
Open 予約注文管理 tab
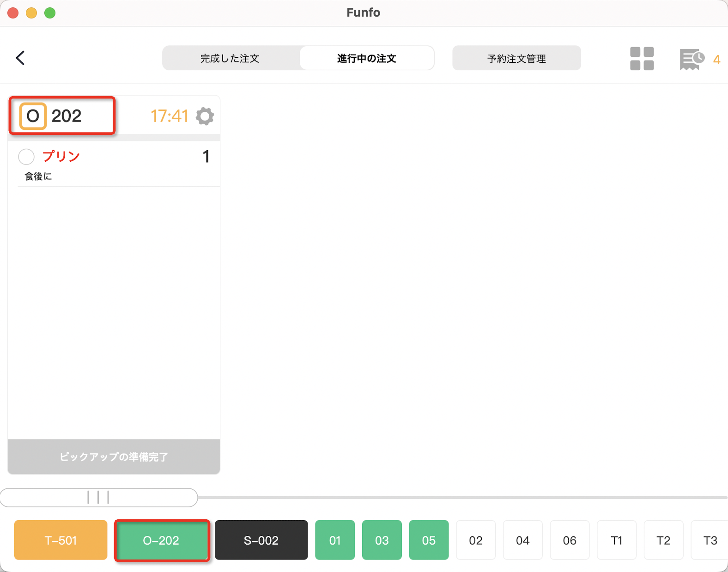(x=516, y=58)
